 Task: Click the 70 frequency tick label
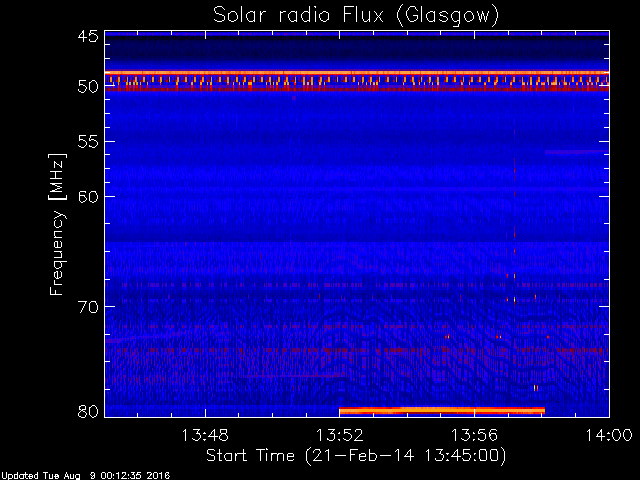pyautogui.click(x=88, y=307)
